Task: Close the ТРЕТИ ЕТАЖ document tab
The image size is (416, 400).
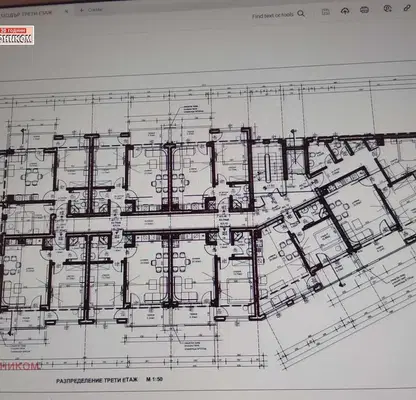Action: pyautogui.click(x=66, y=11)
